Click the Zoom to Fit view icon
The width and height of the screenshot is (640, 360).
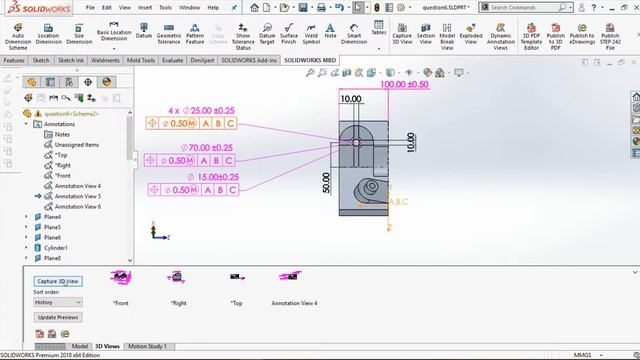pyautogui.click(x=310, y=73)
